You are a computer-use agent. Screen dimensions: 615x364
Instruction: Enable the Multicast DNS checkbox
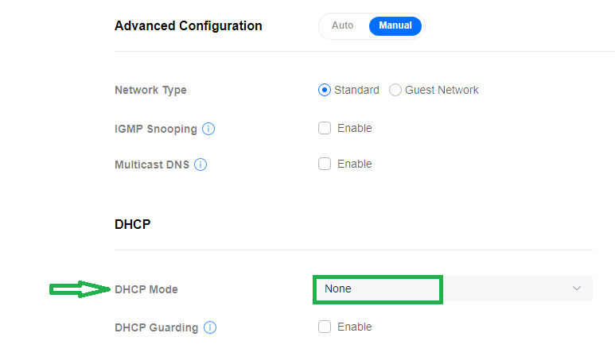[x=325, y=164]
